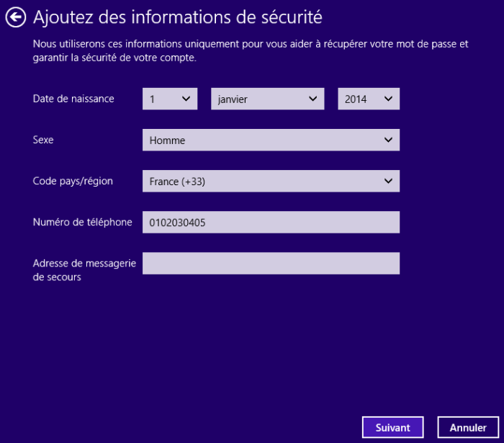Image resolution: width=504 pixels, height=443 pixels.
Task: Click the Suivant button
Action: [393, 427]
